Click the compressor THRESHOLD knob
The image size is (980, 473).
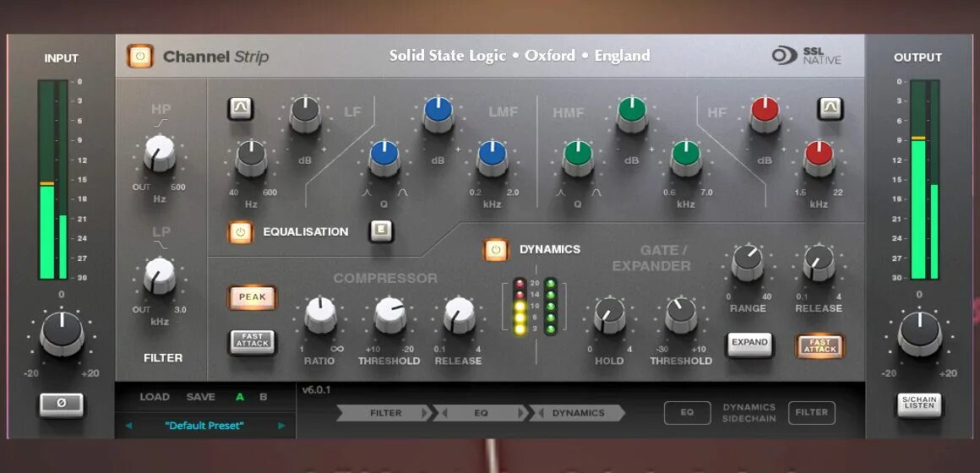point(390,315)
